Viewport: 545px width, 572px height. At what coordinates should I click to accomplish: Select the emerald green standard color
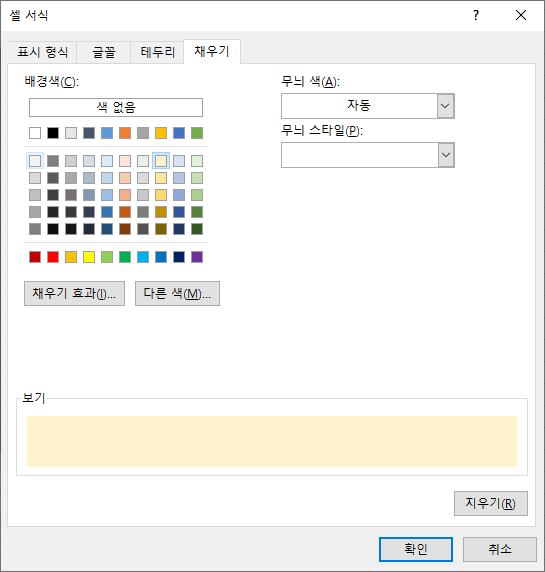(x=125, y=257)
